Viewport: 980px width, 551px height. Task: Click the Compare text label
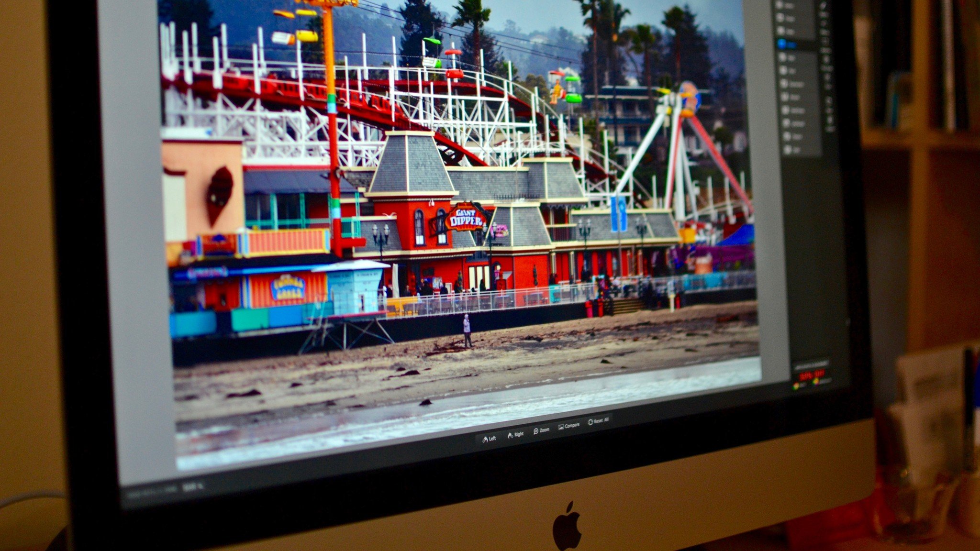pyautogui.click(x=572, y=426)
